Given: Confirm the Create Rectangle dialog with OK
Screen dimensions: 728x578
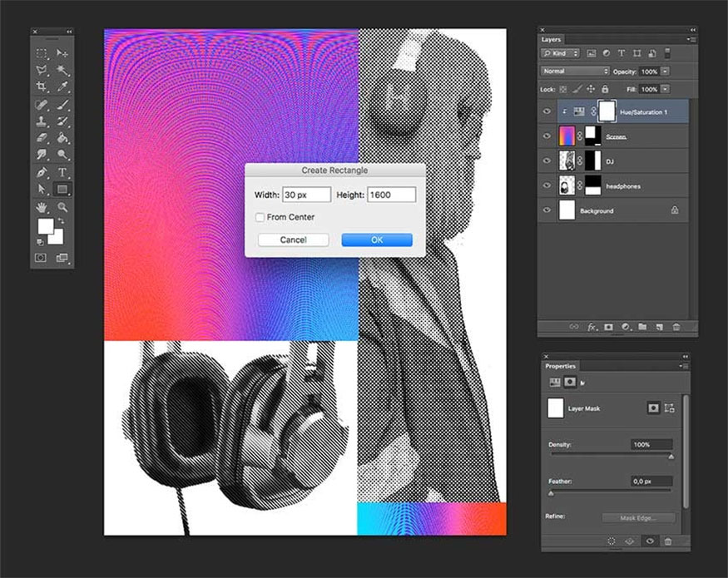Looking at the screenshot, I should (376, 240).
